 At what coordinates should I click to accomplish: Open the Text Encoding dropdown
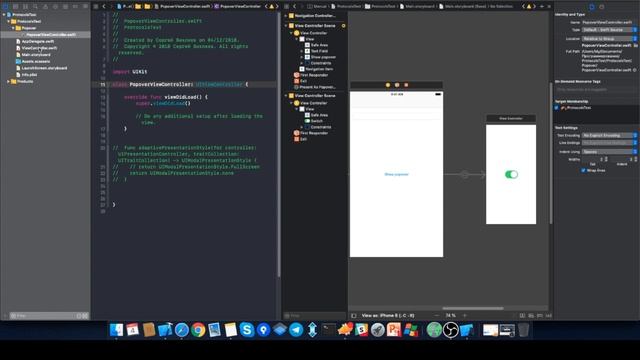click(x=609, y=135)
